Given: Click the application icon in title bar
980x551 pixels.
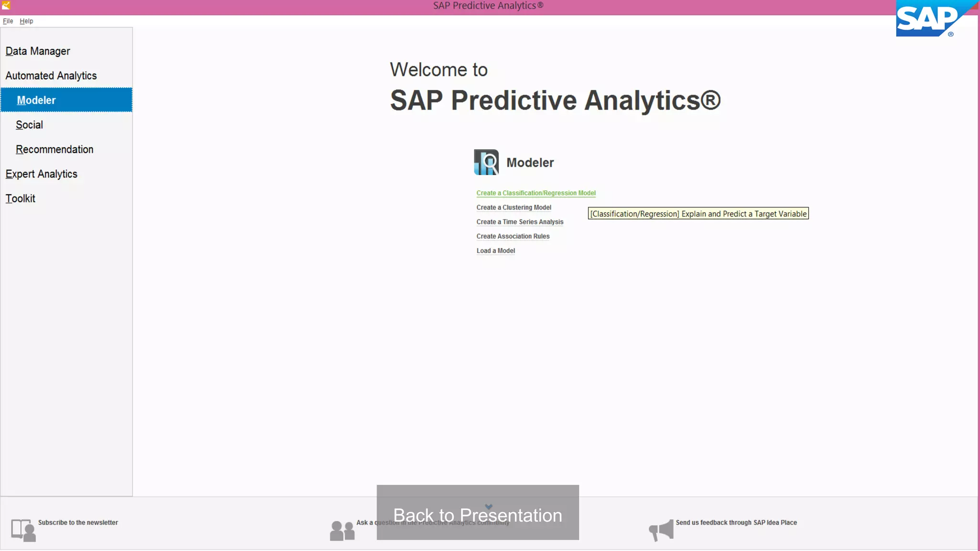Looking at the screenshot, I should coord(6,5).
